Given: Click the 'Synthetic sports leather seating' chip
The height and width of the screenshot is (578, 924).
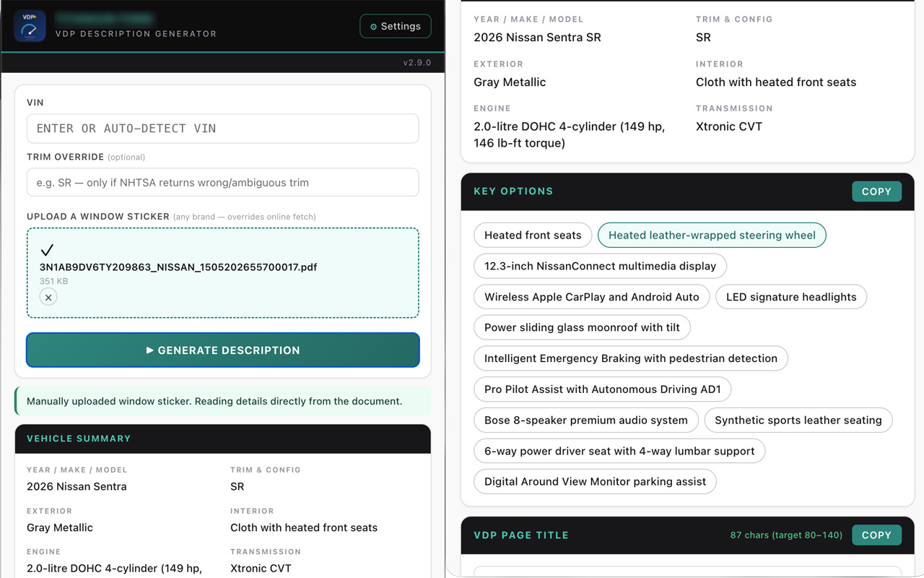Looking at the screenshot, I should point(798,420).
